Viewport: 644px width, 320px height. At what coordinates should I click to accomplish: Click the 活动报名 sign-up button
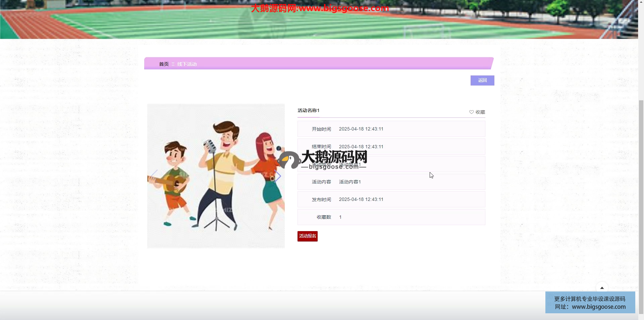click(x=307, y=236)
